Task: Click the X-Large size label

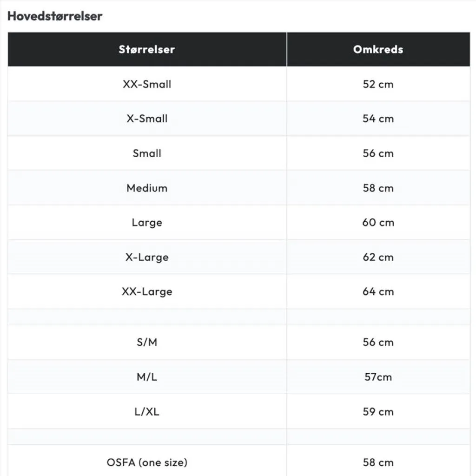Action: (147, 257)
